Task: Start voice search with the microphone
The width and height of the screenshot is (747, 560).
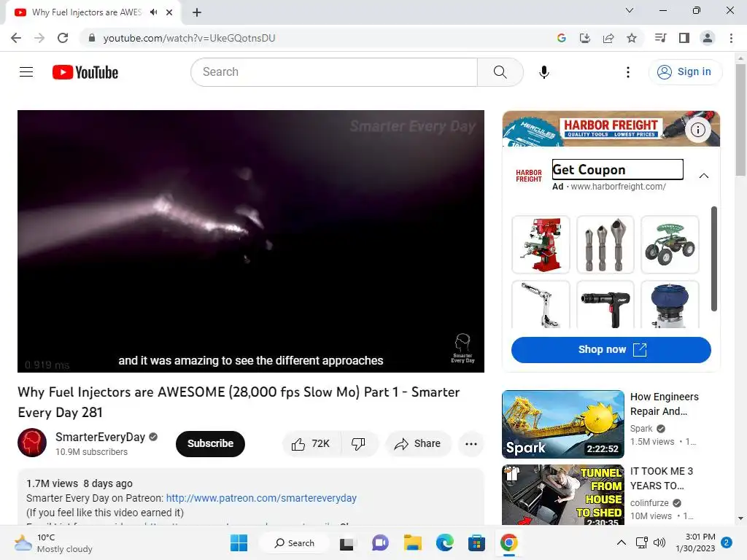Action: point(544,72)
